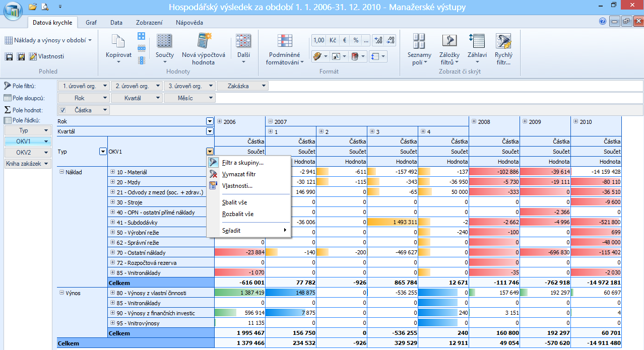
Task: Open Vlastnosti in the Pohled ribbon group
Action: (47, 56)
